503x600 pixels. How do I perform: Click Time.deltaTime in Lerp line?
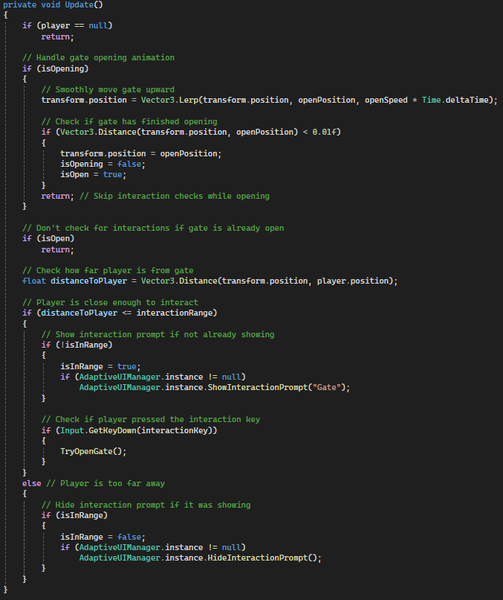point(455,100)
